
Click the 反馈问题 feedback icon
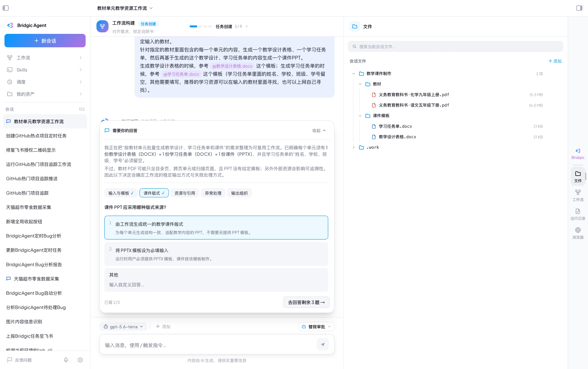point(9,360)
